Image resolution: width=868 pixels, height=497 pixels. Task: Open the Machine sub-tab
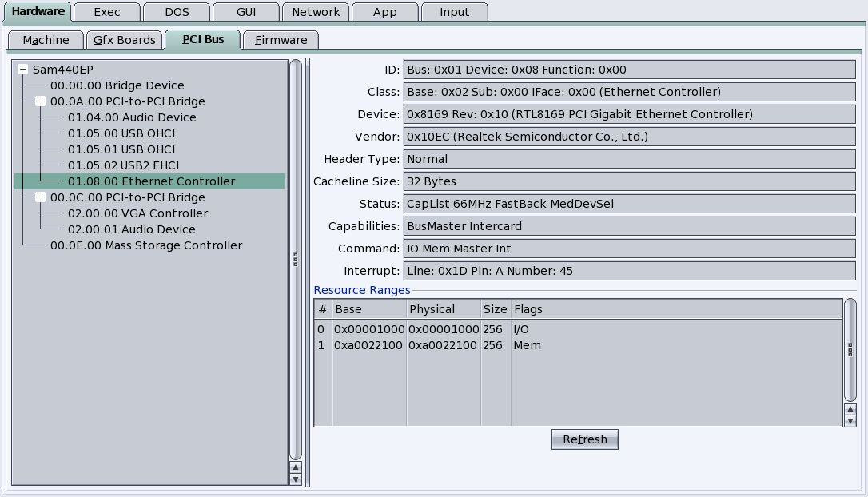click(x=46, y=40)
